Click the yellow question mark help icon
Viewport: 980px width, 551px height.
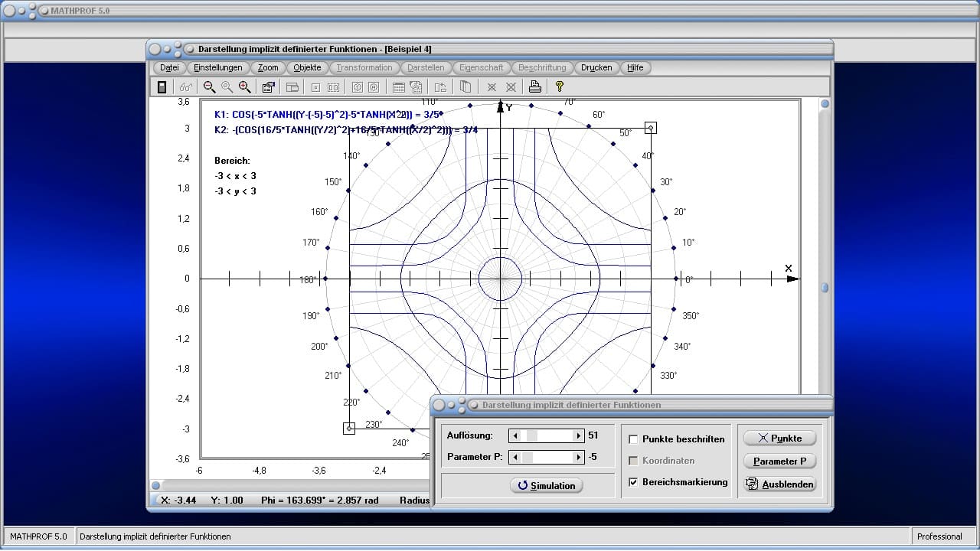559,87
